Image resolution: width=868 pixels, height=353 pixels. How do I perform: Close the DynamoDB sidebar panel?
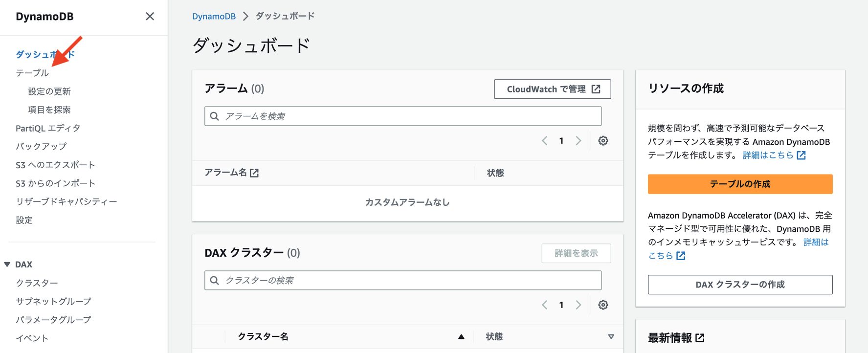tap(150, 16)
